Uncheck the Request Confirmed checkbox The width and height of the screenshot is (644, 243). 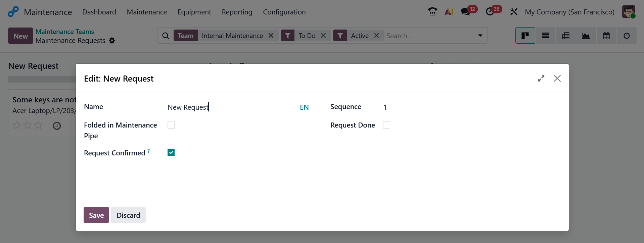pos(171,153)
